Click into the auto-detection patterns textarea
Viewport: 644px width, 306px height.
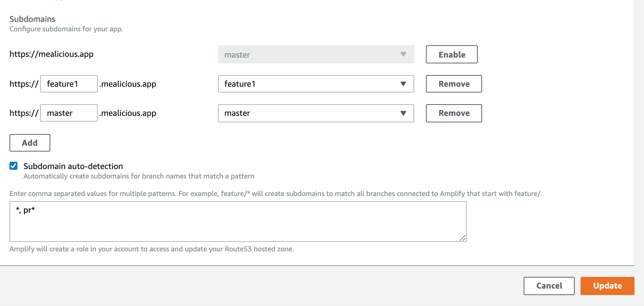point(238,221)
